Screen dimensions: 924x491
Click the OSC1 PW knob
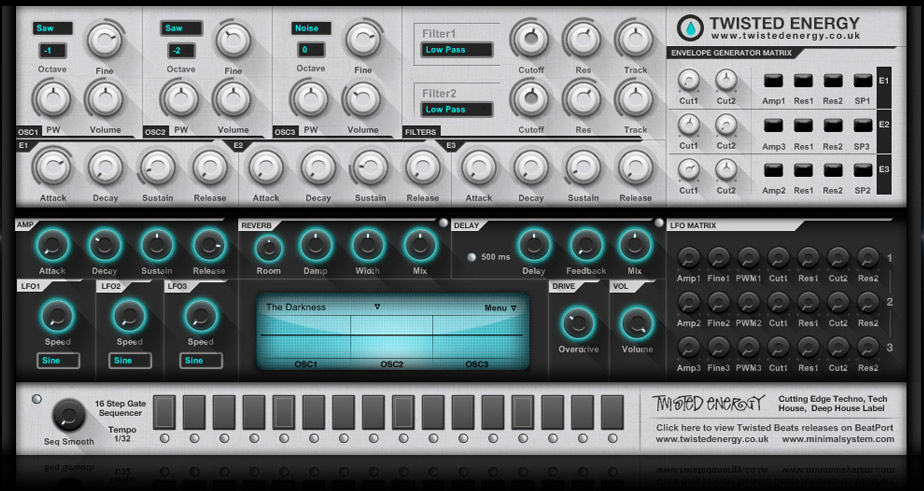point(52,99)
